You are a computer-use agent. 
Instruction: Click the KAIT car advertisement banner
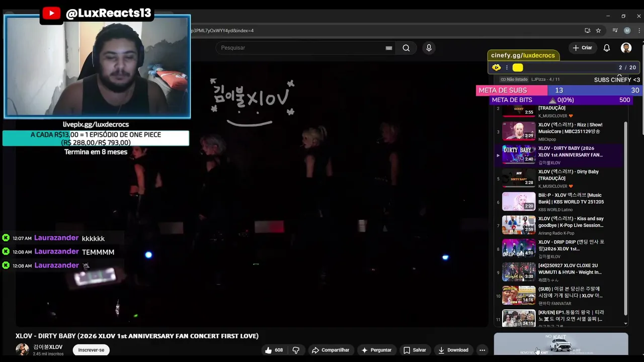(x=561, y=344)
